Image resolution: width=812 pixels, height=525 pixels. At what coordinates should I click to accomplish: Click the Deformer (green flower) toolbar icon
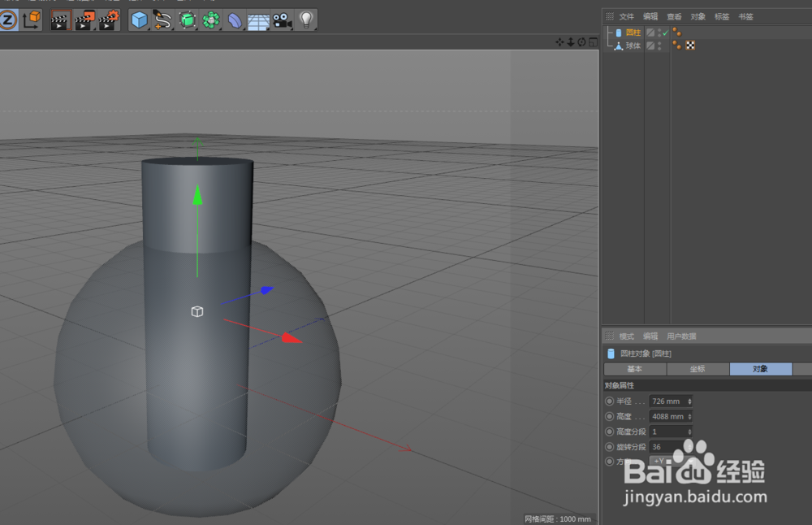pyautogui.click(x=209, y=20)
